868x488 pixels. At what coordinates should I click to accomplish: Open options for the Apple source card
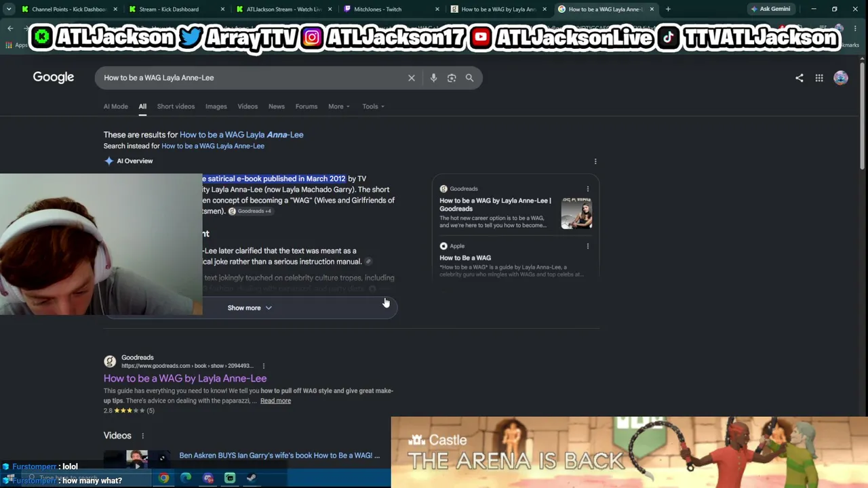click(588, 246)
